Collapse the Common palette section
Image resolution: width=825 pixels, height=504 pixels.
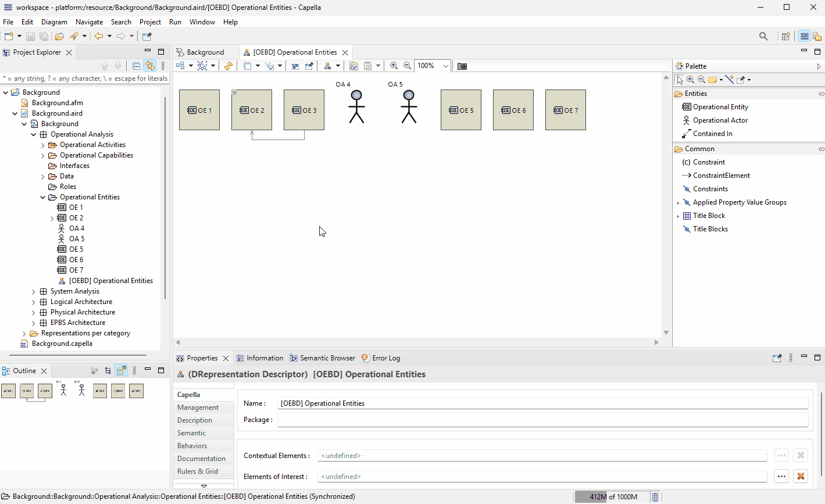pos(820,148)
